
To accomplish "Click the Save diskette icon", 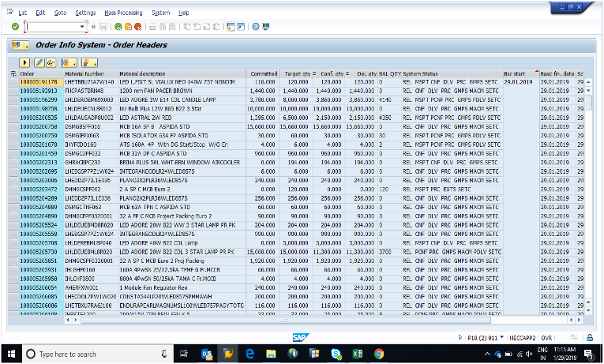I will [103, 27].
